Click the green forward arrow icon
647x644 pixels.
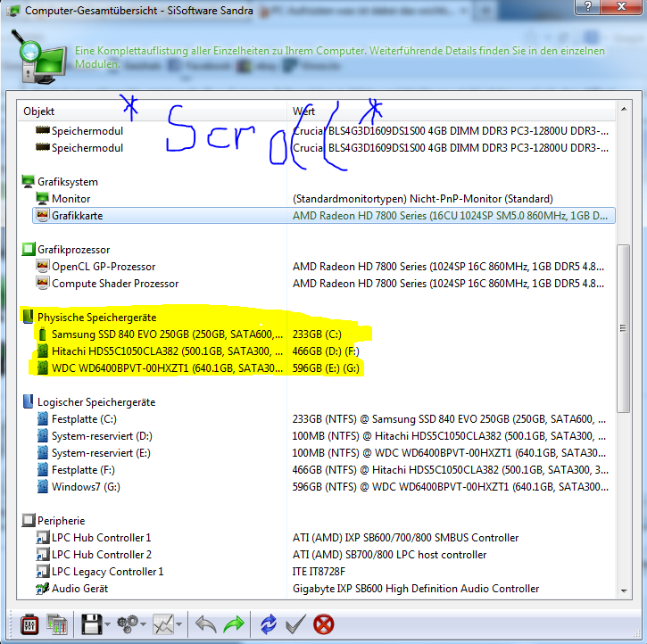point(234,624)
